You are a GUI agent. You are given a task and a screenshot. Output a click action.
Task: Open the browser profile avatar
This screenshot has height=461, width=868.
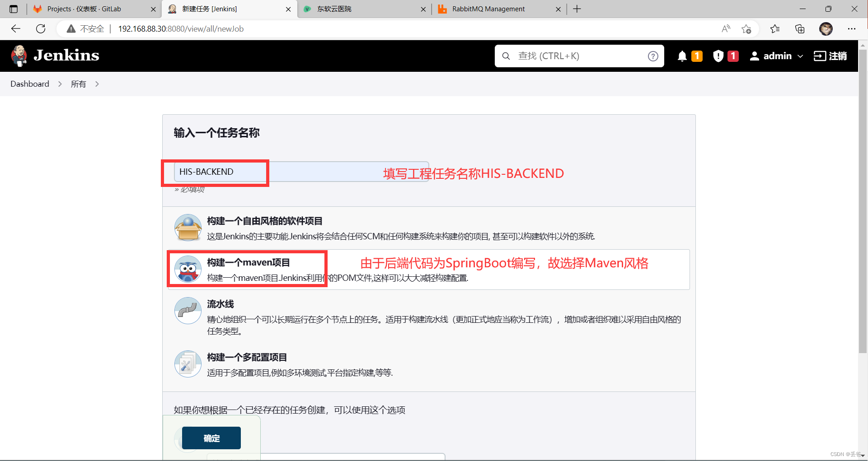click(x=826, y=29)
